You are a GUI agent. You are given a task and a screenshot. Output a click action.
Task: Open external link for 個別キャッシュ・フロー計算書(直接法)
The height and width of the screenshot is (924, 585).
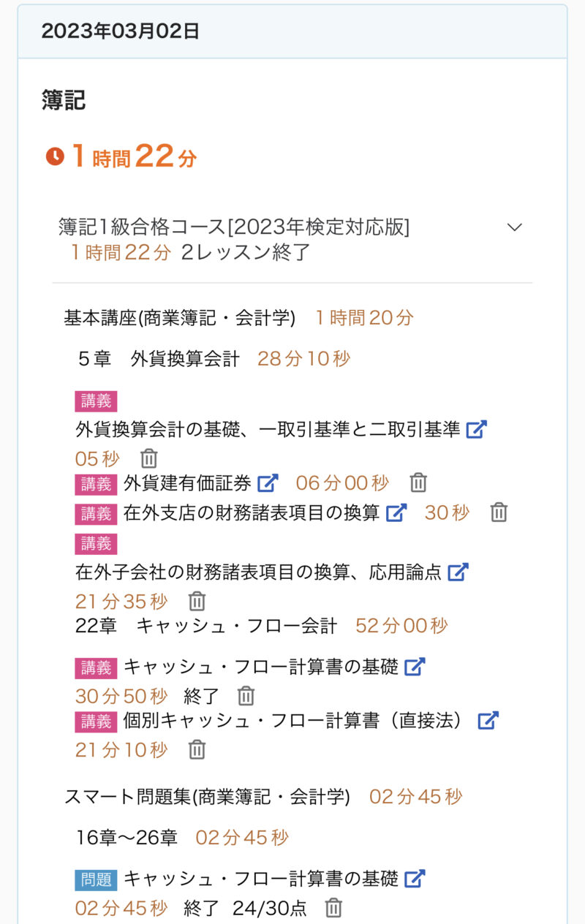(x=488, y=720)
